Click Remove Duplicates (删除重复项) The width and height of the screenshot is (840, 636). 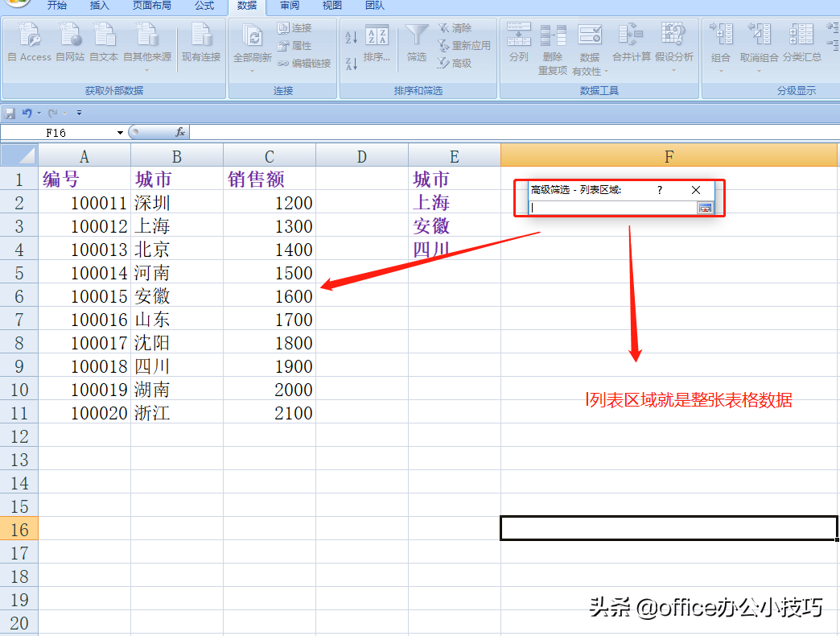(x=552, y=48)
